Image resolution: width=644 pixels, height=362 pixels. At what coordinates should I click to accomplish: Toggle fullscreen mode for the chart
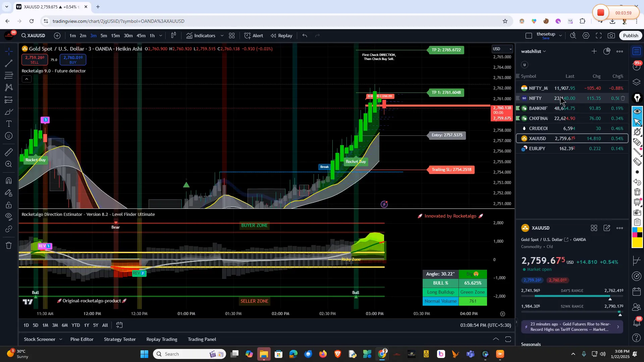pos(599,36)
